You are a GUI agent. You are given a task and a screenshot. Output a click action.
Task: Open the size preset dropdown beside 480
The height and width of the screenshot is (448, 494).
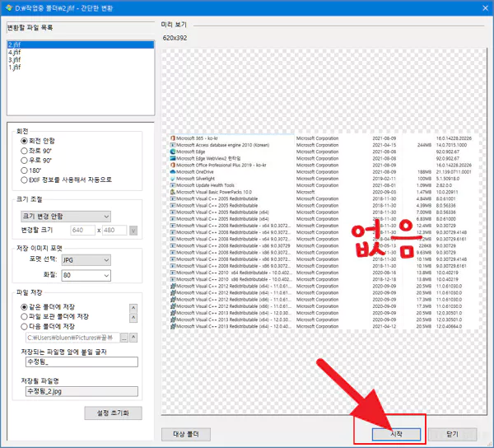(x=133, y=231)
